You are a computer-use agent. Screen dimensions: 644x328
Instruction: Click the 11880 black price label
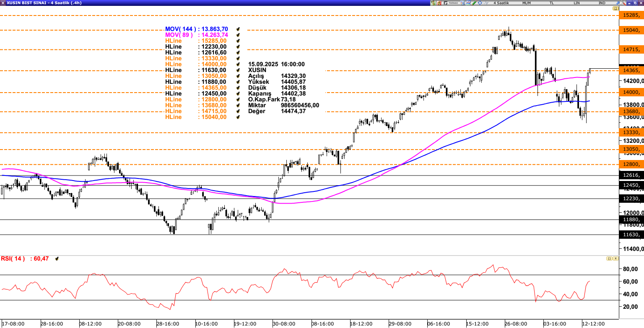tap(631, 220)
